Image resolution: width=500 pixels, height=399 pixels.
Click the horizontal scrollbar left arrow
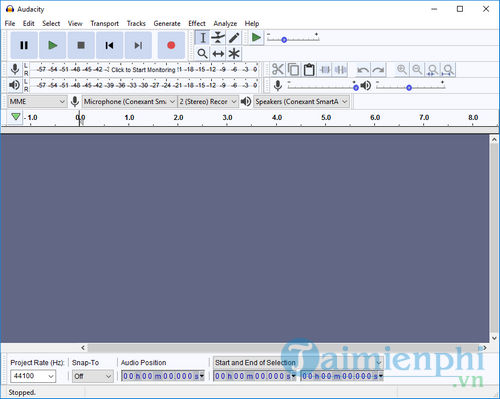click(83, 348)
